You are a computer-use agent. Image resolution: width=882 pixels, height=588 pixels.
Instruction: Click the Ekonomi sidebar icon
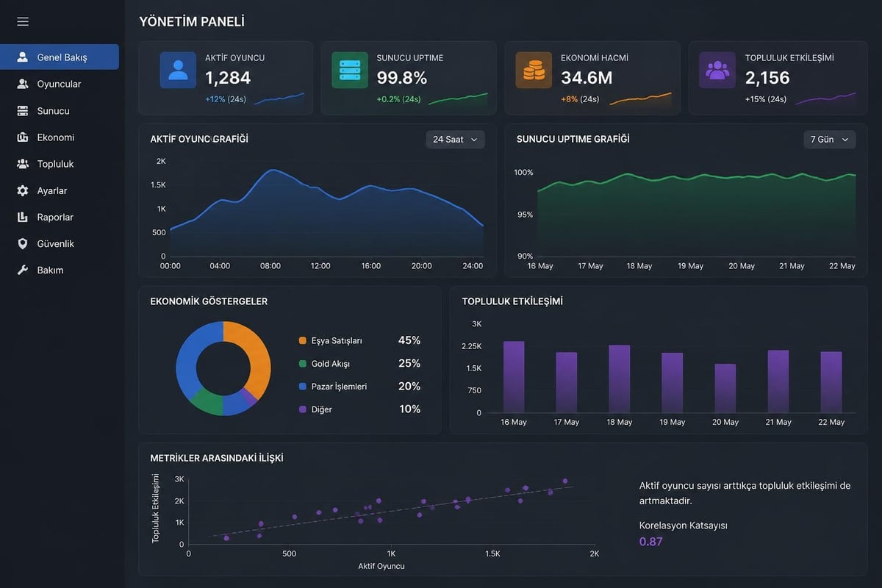[23, 137]
